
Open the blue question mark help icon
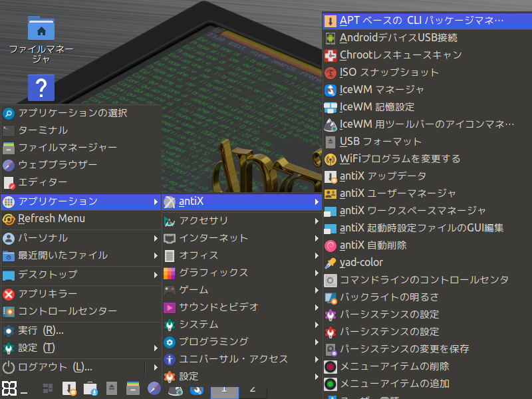41,88
